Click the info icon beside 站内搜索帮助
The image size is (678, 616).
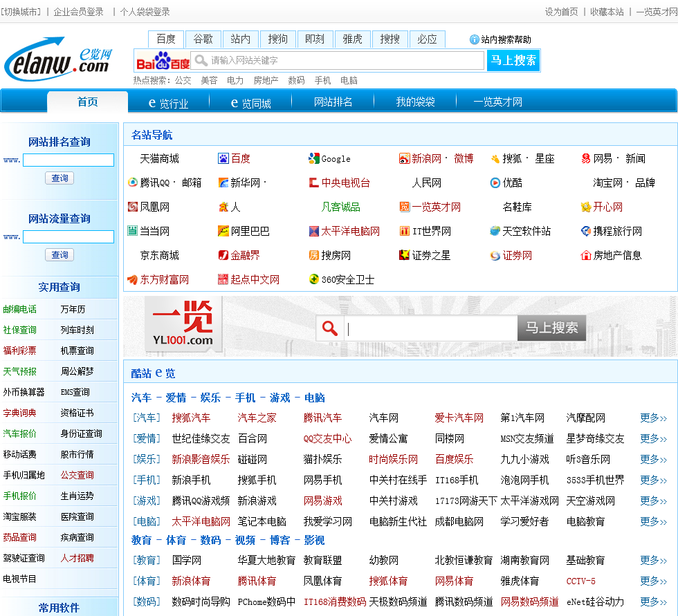475,39
